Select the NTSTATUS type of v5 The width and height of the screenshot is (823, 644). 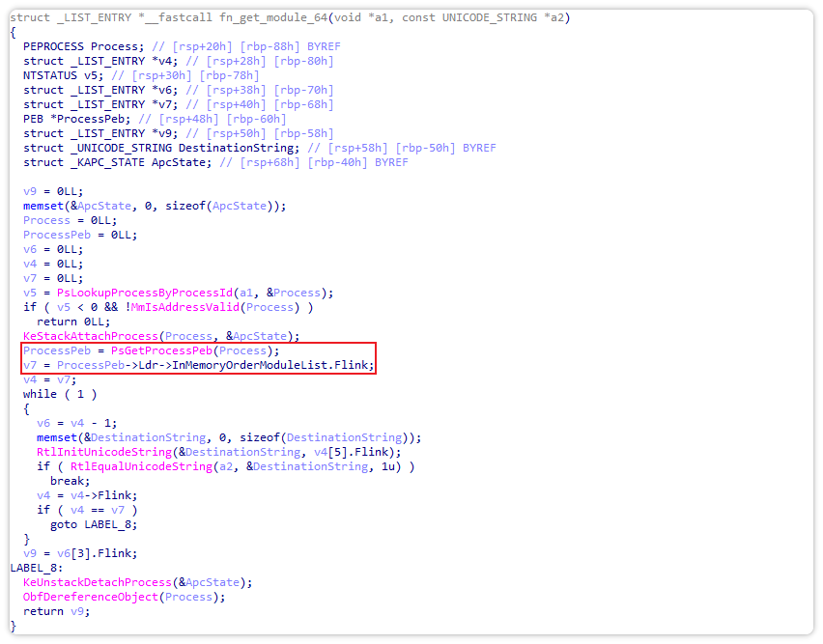tap(50, 75)
